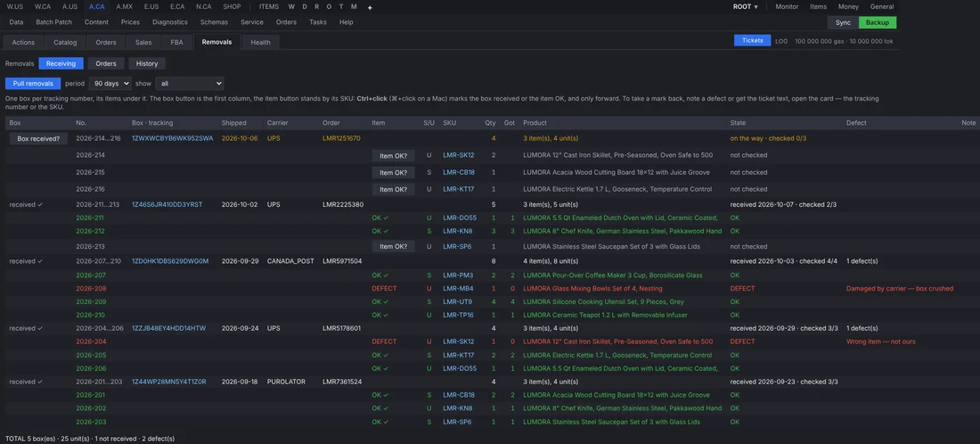Select the Receiving sub-view button
This screenshot has width=980, height=444.
(61, 63)
